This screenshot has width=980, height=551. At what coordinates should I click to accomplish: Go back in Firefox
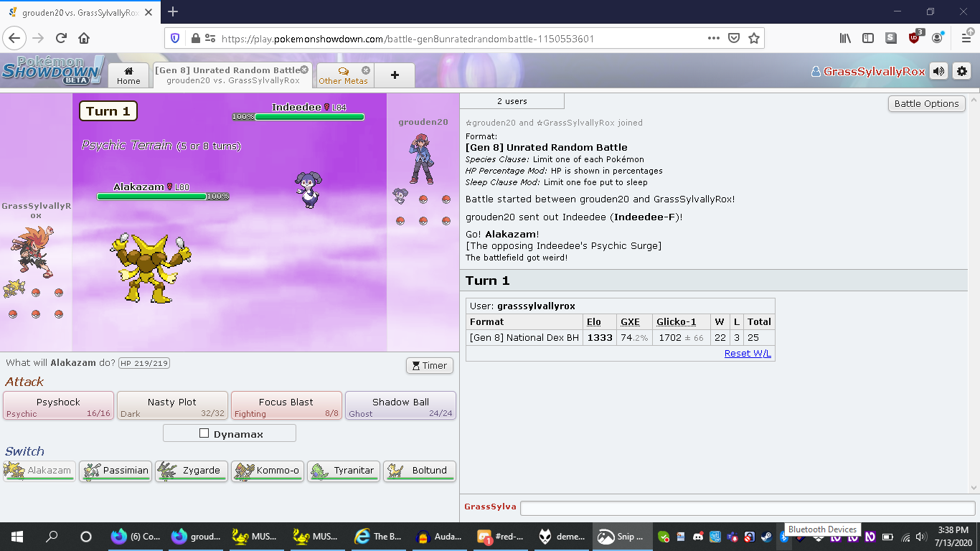(15, 38)
